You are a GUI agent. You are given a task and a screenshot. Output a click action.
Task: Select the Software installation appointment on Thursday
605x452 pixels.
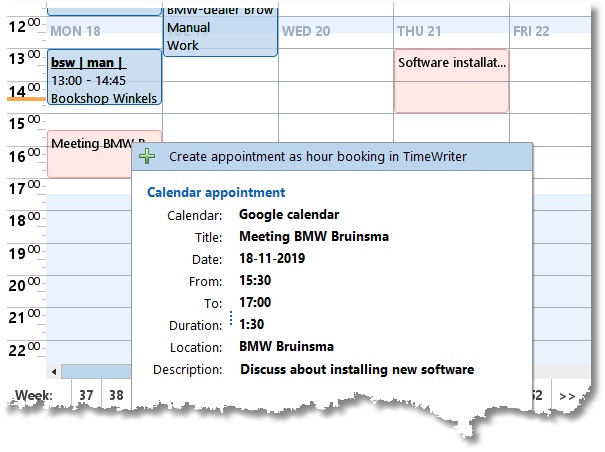[x=451, y=81]
